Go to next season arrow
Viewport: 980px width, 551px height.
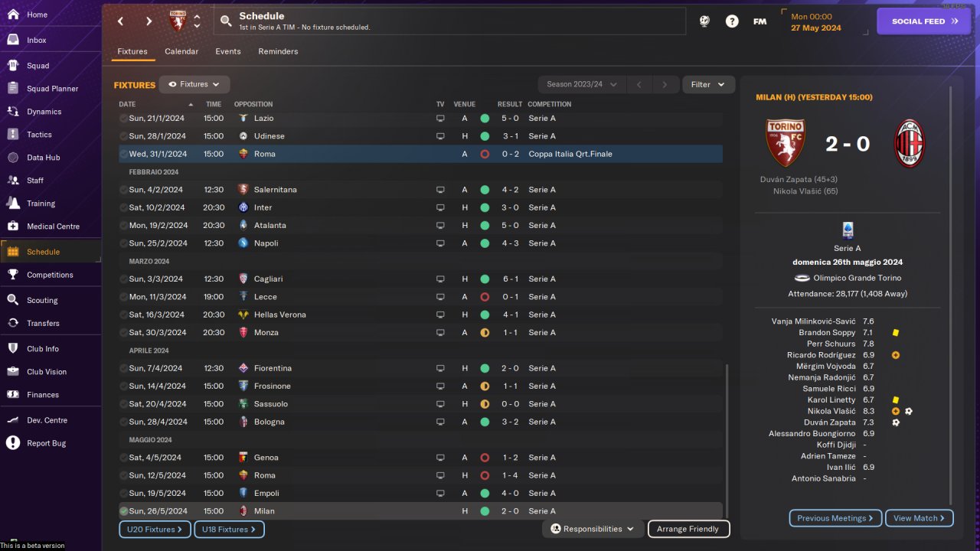click(665, 84)
